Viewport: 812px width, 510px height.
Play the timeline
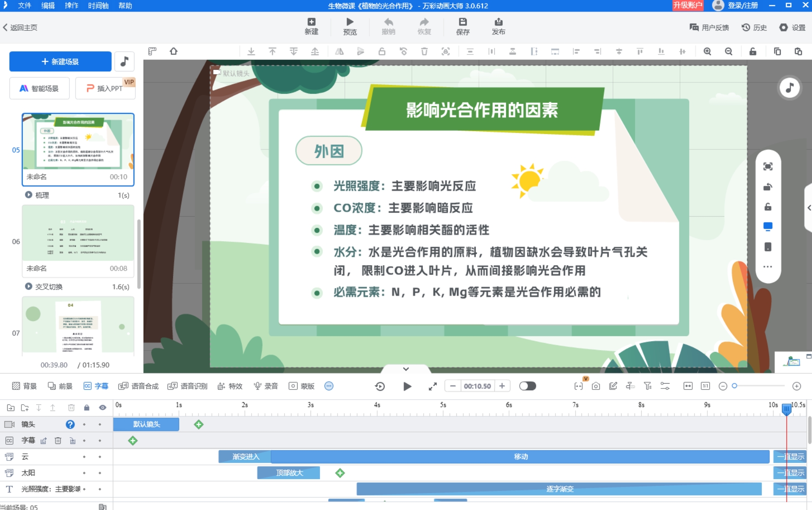(x=407, y=386)
